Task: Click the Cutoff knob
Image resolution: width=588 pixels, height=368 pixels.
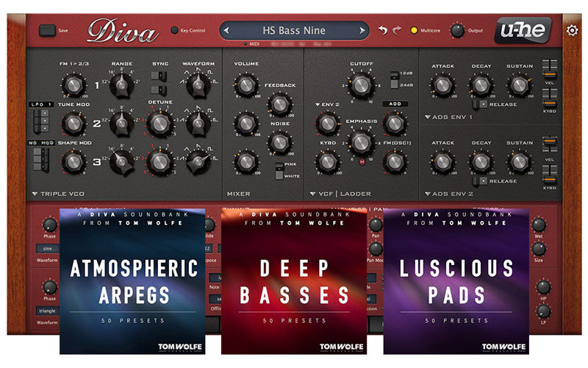Action: click(x=361, y=85)
